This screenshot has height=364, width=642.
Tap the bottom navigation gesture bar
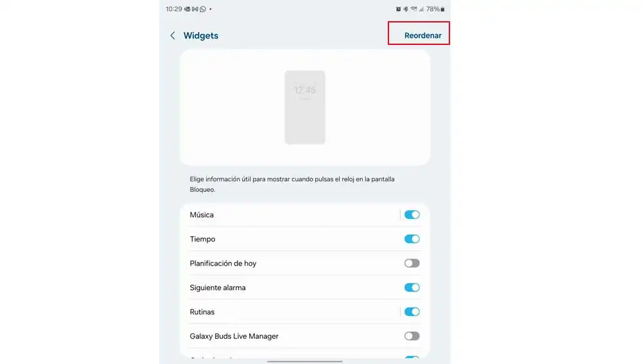pos(304,361)
